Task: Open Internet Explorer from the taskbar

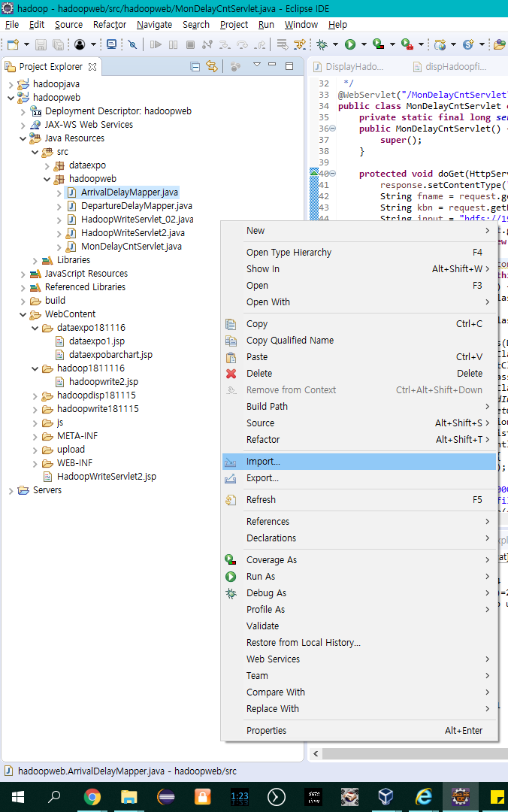Action: click(423, 796)
